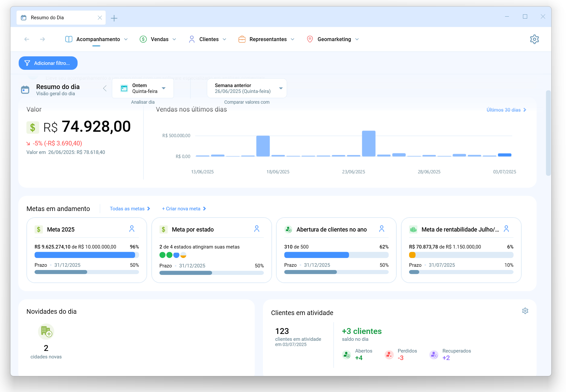Open the Todas as metas link
The image size is (566, 392).
point(130,209)
